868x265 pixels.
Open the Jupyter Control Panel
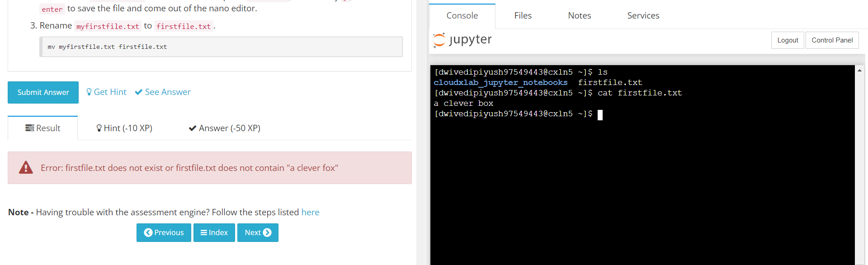(832, 40)
